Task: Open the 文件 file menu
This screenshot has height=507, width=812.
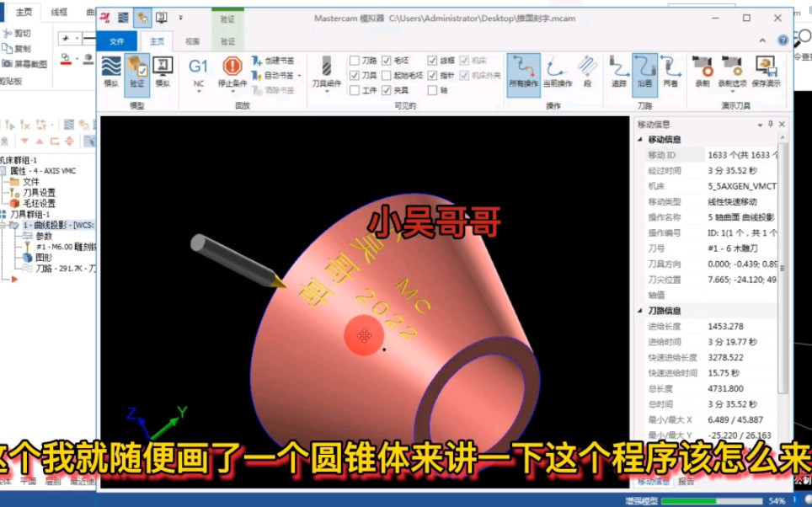Action: (120, 40)
